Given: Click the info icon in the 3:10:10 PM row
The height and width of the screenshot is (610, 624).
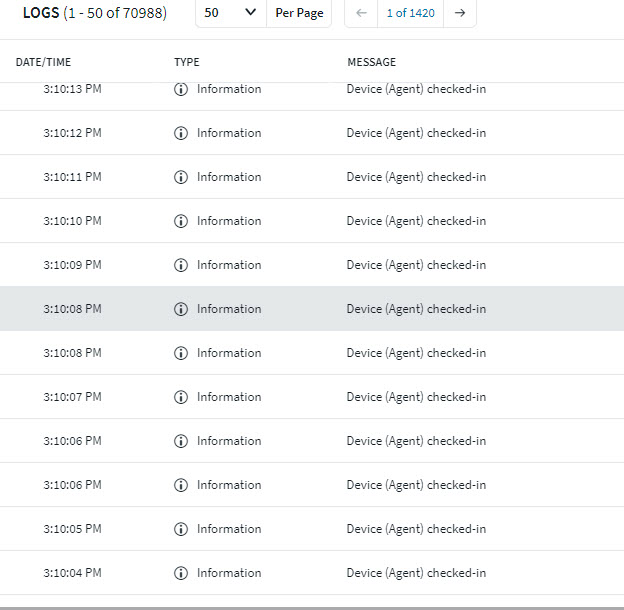Looking at the screenshot, I should coord(181,221).
